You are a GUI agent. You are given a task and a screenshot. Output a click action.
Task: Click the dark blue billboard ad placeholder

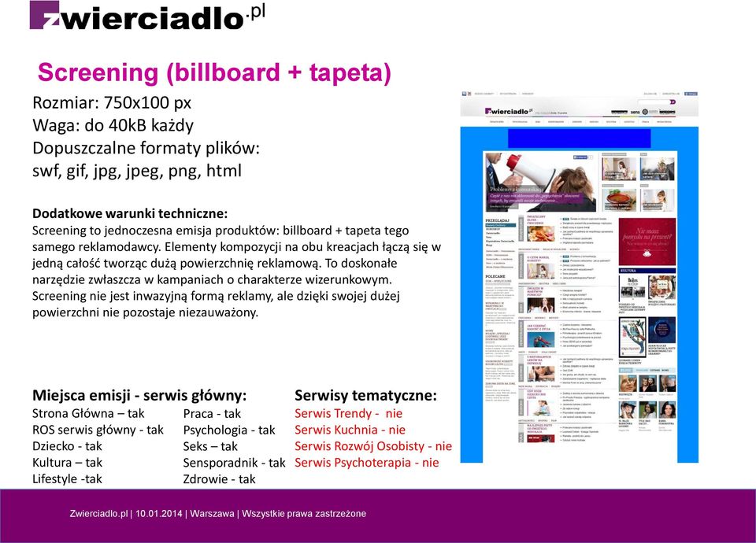click(x=579, y=139)
